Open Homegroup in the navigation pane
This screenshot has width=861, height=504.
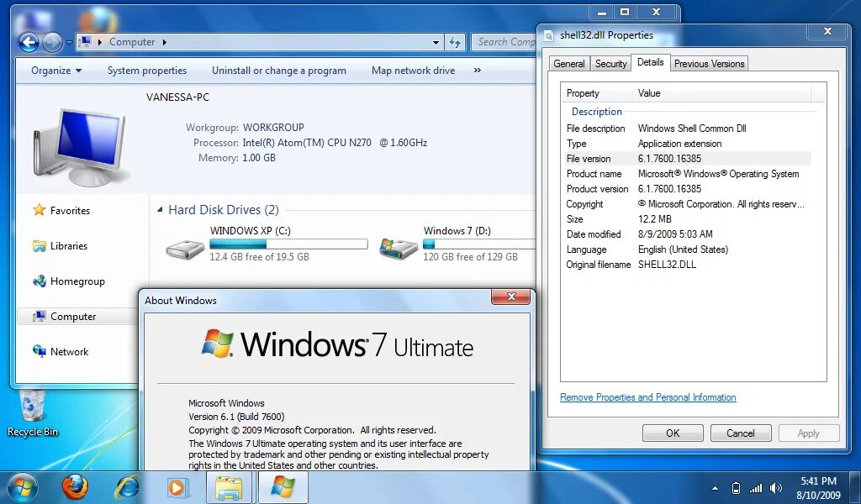(77, 281)
